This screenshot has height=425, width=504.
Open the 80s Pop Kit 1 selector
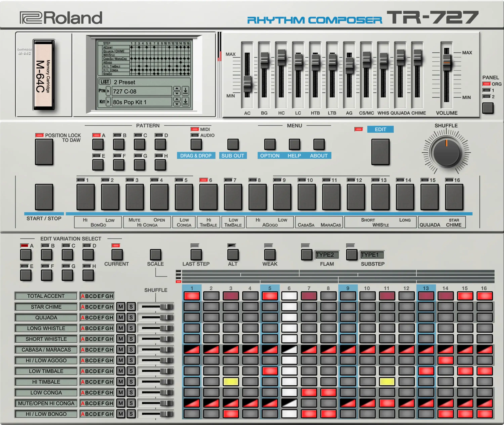[142, 102]
